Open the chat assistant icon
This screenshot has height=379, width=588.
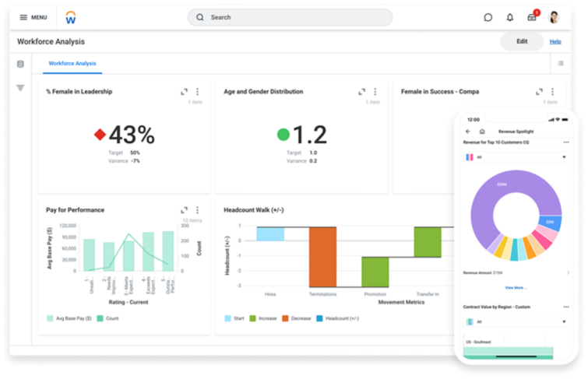(488, 17)
